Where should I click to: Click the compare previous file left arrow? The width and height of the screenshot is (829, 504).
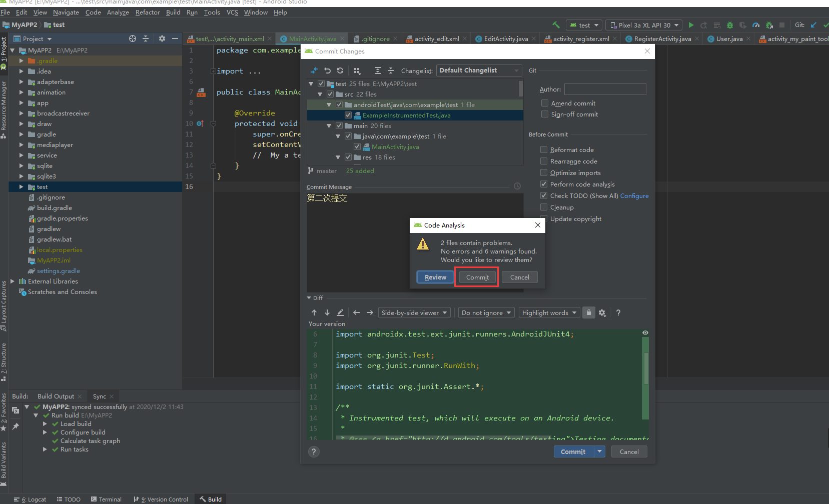click(357, 312)
